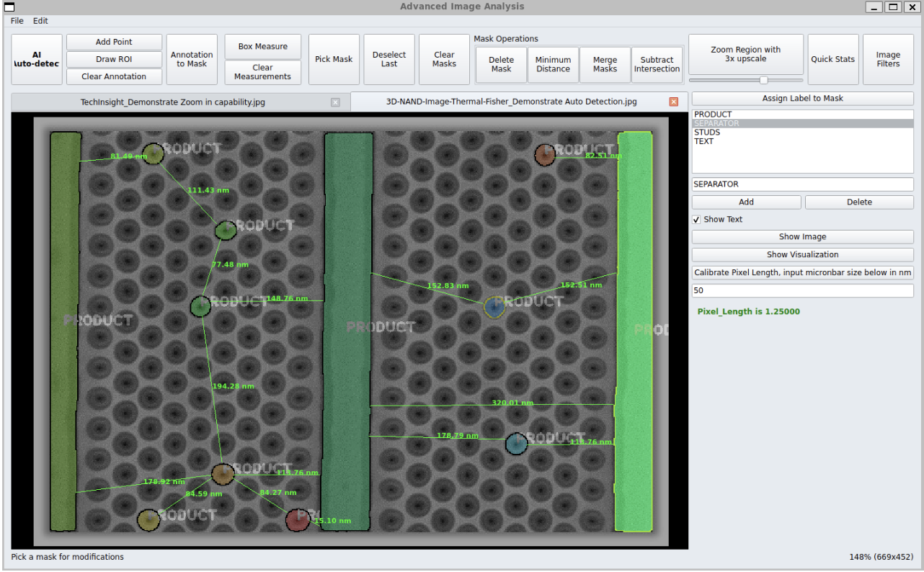The height and width of the screenshot is (572, 924).
Task: Click the Add label button
Action: (x=746, y=202)
